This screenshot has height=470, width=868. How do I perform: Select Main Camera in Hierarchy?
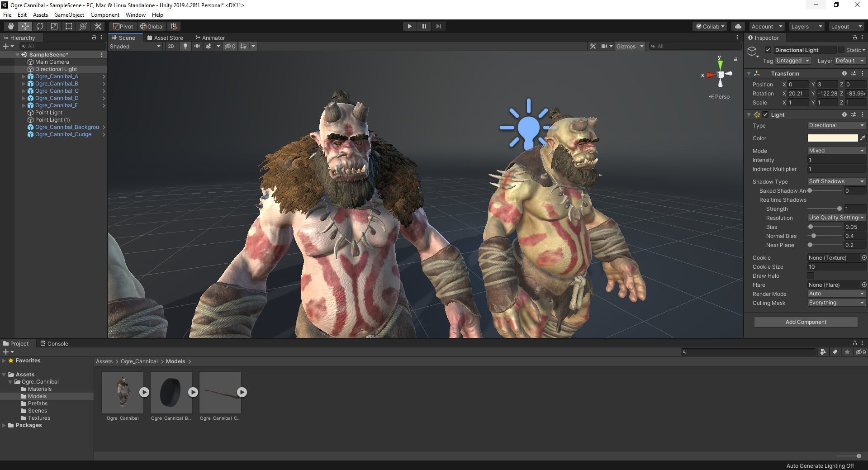[52, 62]
